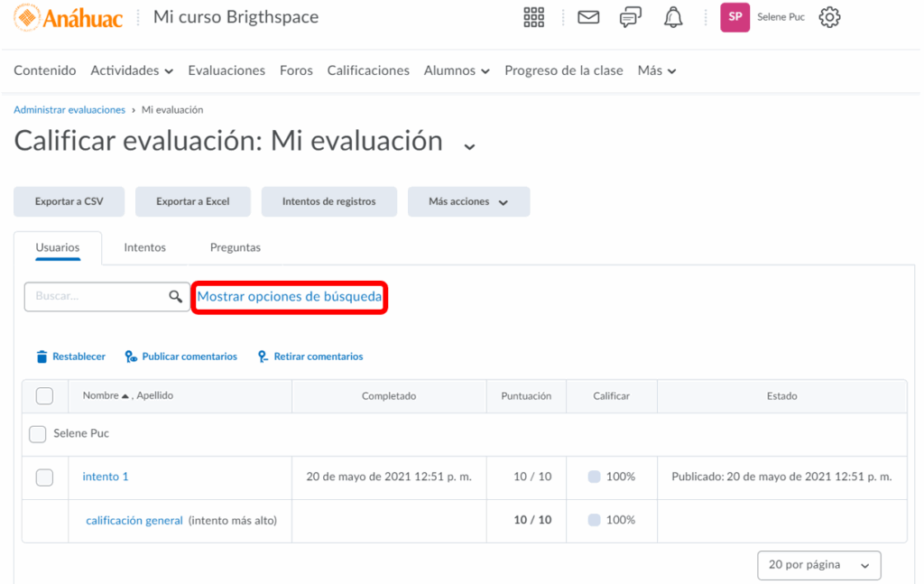Open the notifications bell icon
The image size is (924, 584).
[673, 17]
